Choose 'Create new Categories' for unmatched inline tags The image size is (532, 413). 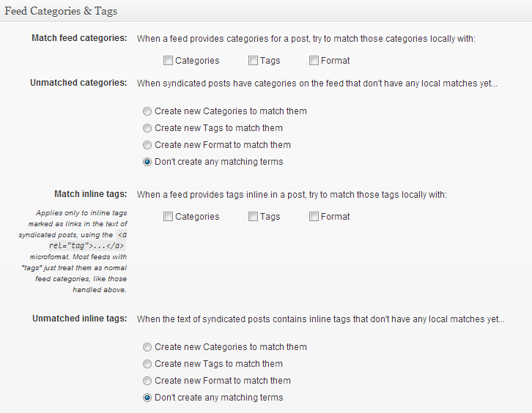tap(148, 347)
